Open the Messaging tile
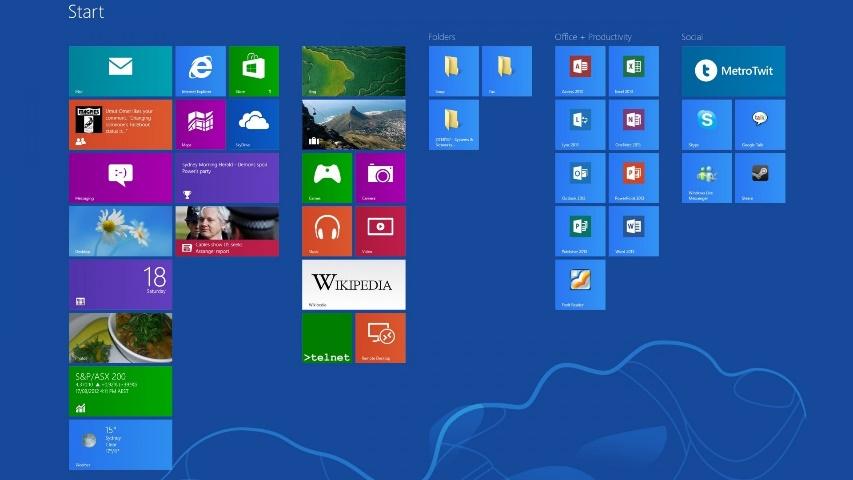This screenshot has height=480, width=853. pos(120,178)
